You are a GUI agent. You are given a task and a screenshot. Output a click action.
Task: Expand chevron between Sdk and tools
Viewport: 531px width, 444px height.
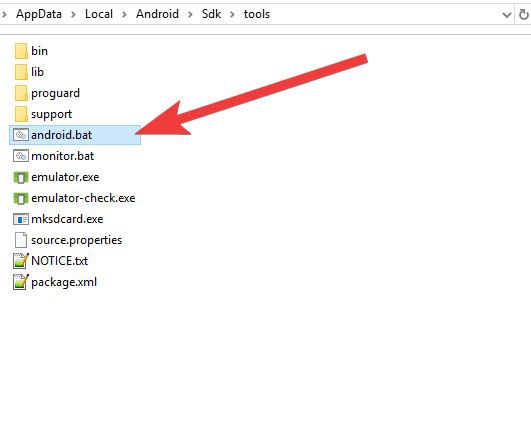point(232,14)
